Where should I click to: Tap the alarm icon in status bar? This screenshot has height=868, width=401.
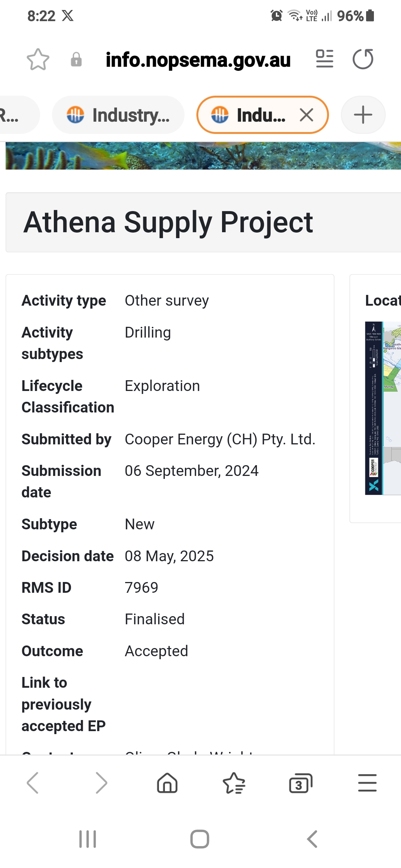tap(277, 16)
